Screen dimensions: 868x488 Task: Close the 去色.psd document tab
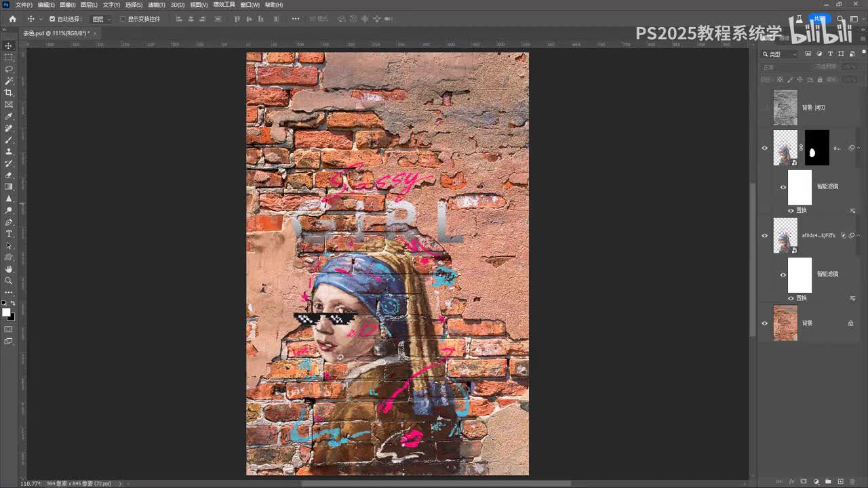tap(95, 33)
